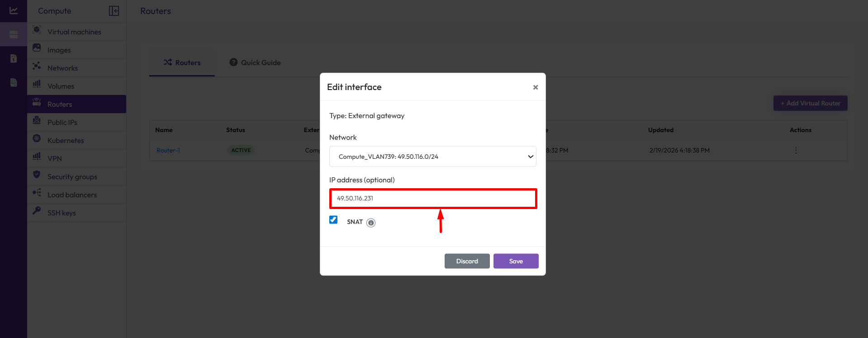Click the Kubernetes sidebar icon

tap(37, 138)
